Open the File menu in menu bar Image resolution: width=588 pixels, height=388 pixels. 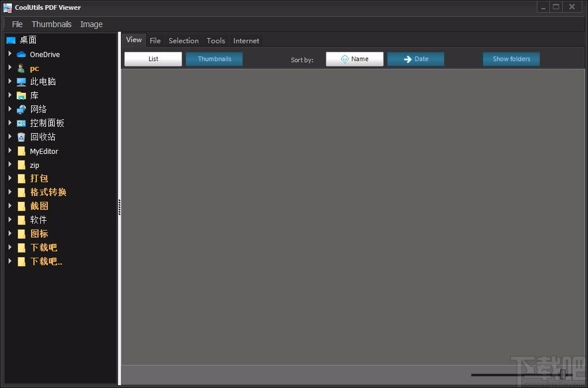17,24
